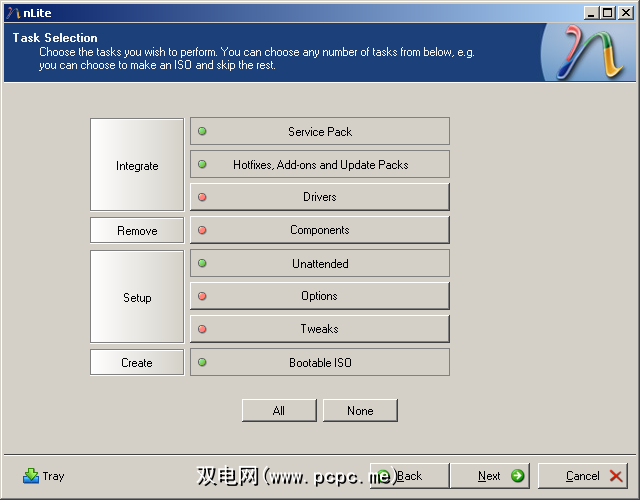Viewport: 640px width, 500px height.
Task: Select the Remove group button
Action: (137, 231)
